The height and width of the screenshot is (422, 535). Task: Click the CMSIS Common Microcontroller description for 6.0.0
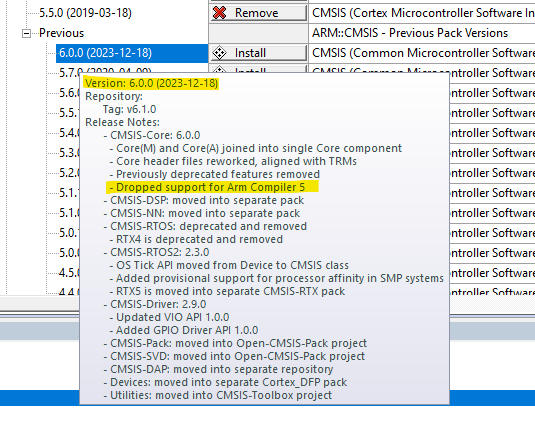(x=423, y=53)
